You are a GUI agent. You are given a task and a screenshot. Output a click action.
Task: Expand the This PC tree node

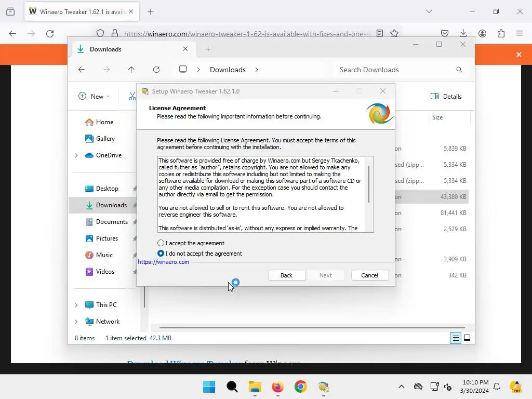[x=76, y=305]
